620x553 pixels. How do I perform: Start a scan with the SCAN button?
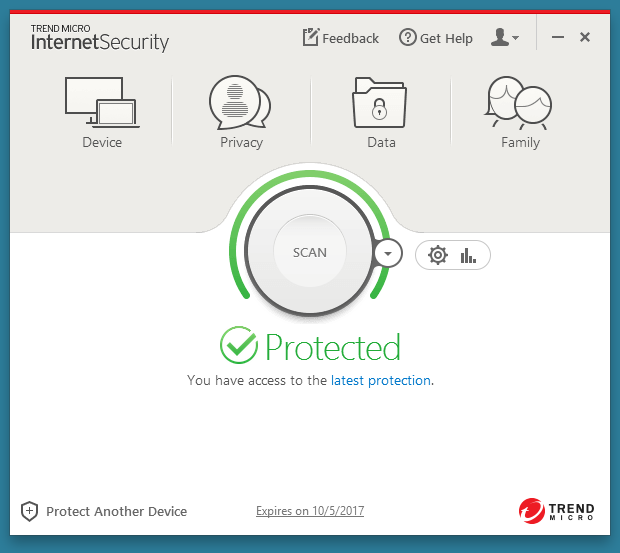[x=309, y=252]
